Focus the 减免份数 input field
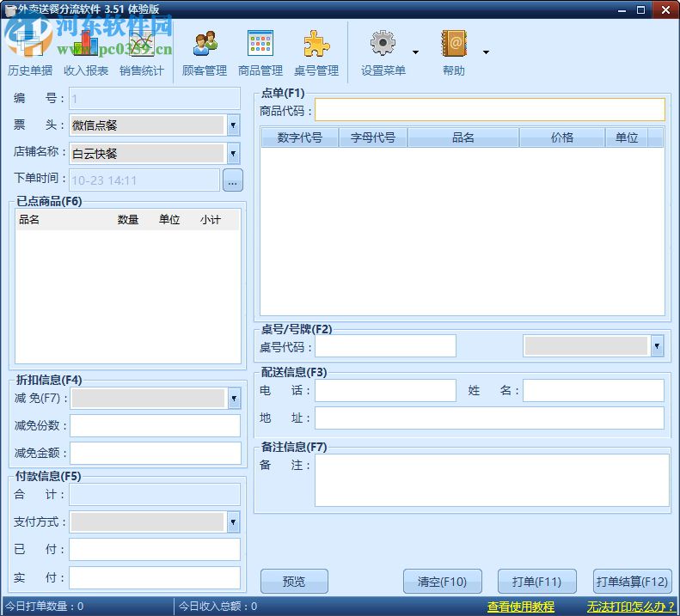This screenshot has height=616, width=680. click(156, 425)
